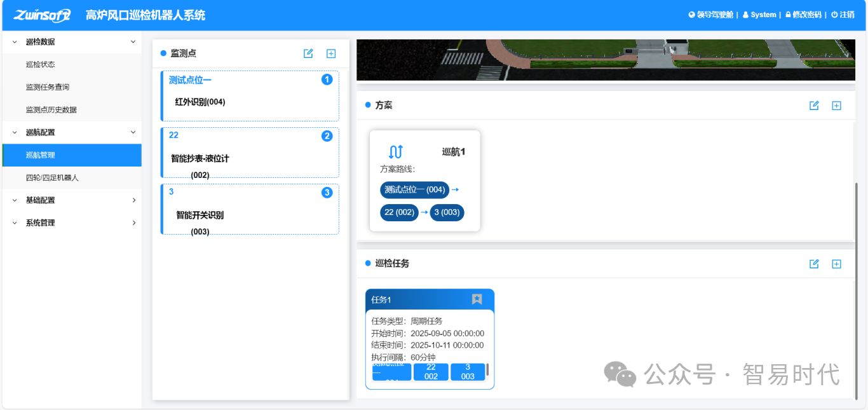Click 注销 to log out
Image resolution: width=868 pixels, height=410 pixels.
(843, 15)
